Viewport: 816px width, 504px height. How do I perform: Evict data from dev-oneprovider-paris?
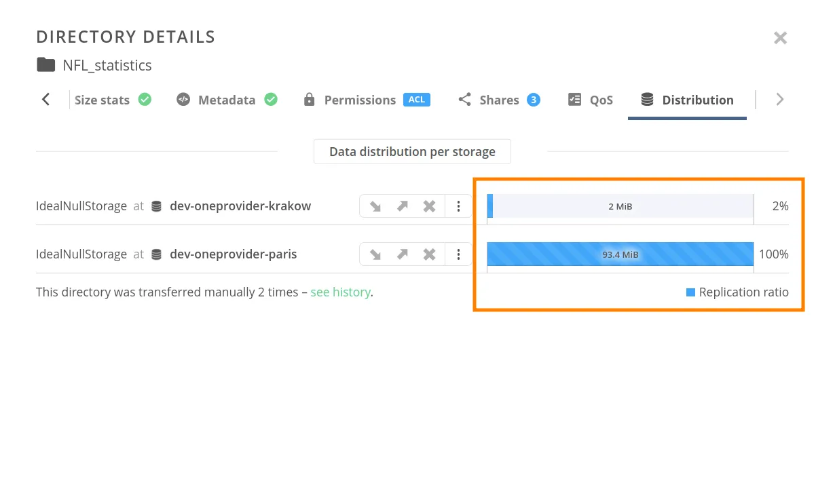429,254
